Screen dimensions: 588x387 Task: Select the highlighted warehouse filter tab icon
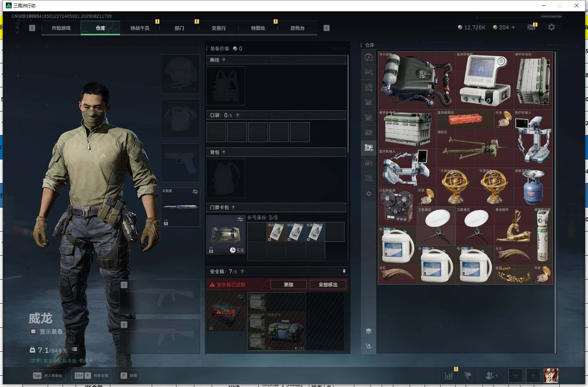(369, 147)
